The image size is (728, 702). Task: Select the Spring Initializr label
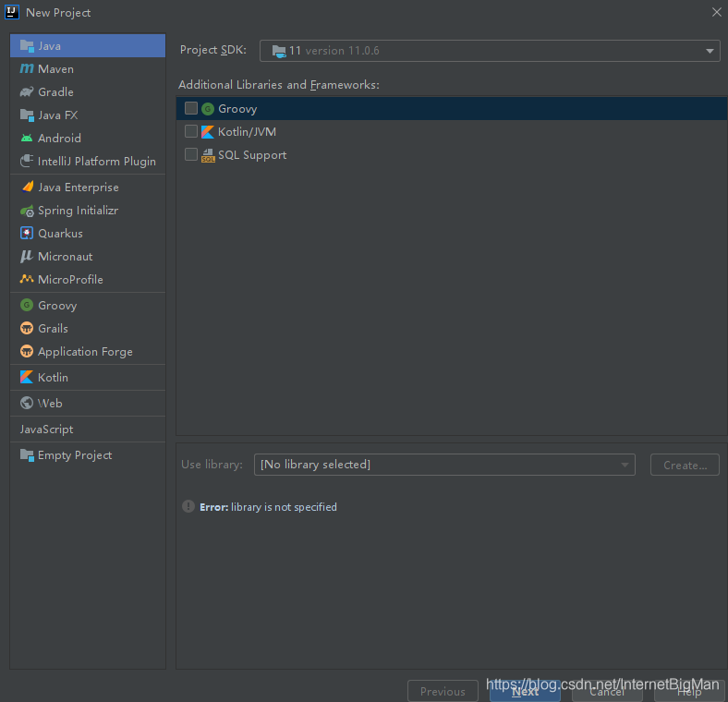[78, 211]
